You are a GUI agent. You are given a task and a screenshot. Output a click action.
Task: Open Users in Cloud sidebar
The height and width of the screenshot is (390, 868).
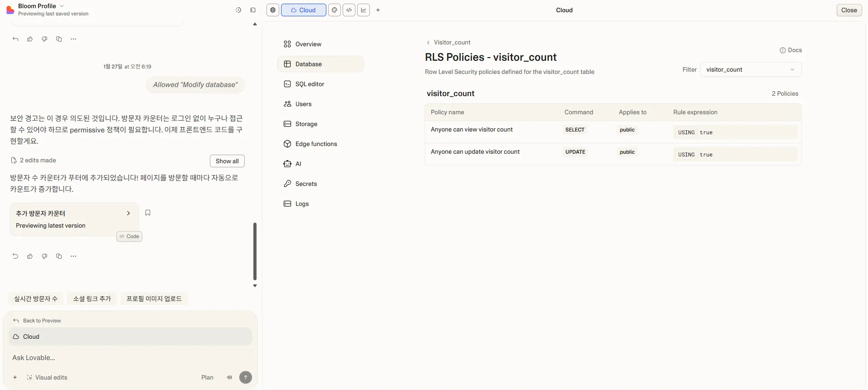(x=320, y=104)
